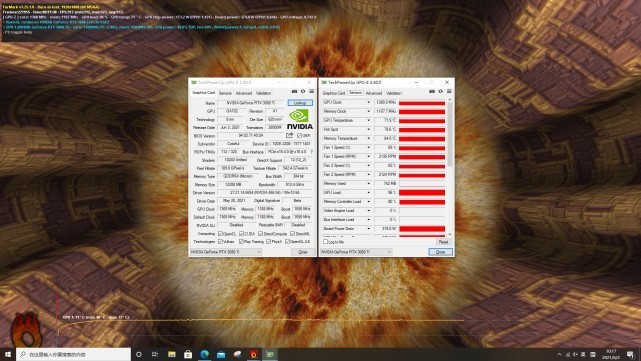Viewport: 641px width, 361px height.
Task: Switch to Validation tab in left GPU-Z window
Action: pos(263,93)
